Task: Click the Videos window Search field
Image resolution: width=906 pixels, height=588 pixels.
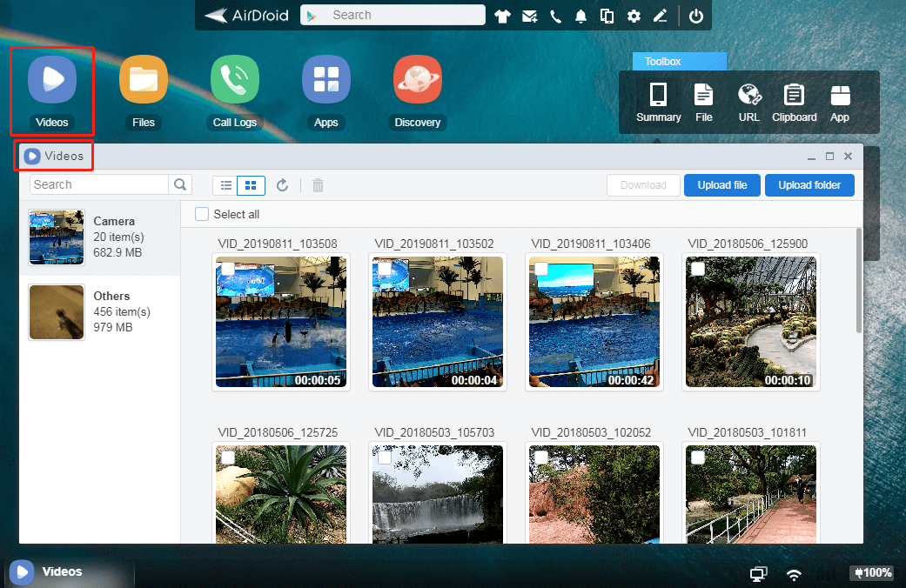Action: coord(99,184)
